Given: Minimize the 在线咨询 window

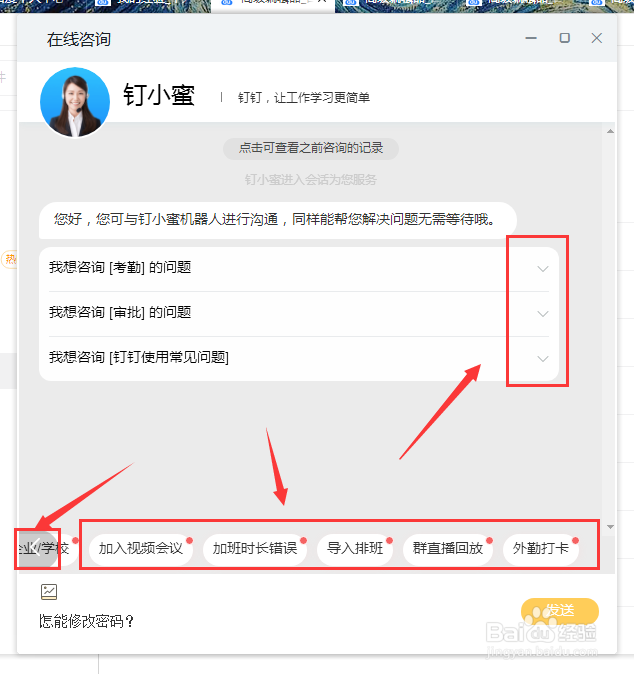Looking at the screenshot, I should pos(531,38).
